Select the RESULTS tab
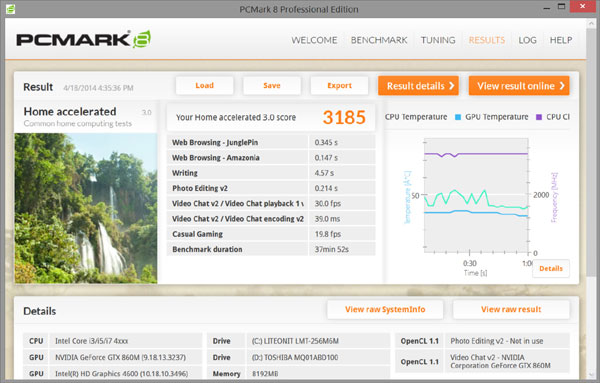Image resolution: width=600 pixels, height=383 pixels. (487, 40)
